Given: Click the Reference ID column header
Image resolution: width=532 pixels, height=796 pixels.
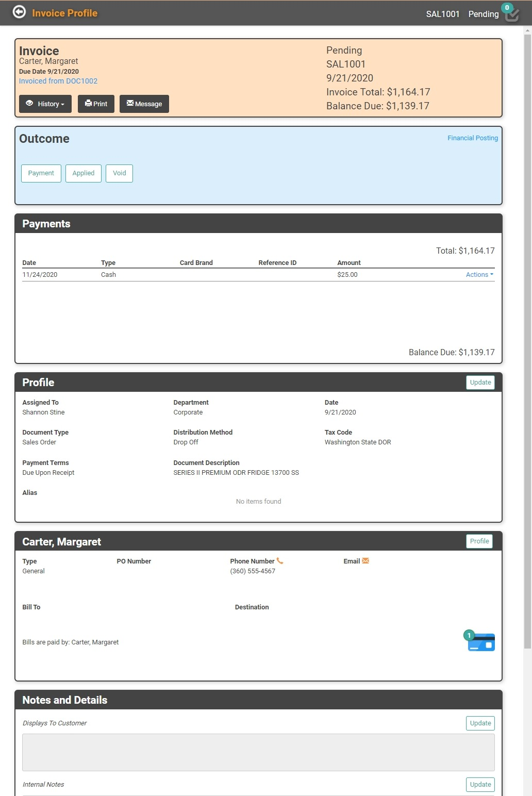Looking at the screenshot, I should click(x=277, y=263).
